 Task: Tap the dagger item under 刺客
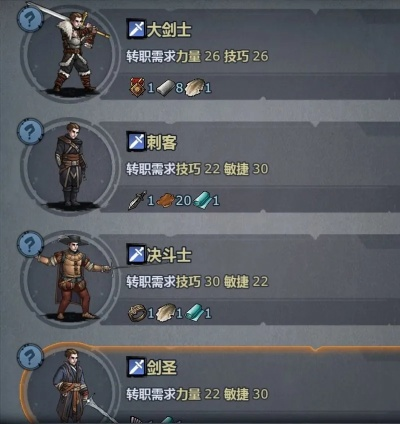137,200
